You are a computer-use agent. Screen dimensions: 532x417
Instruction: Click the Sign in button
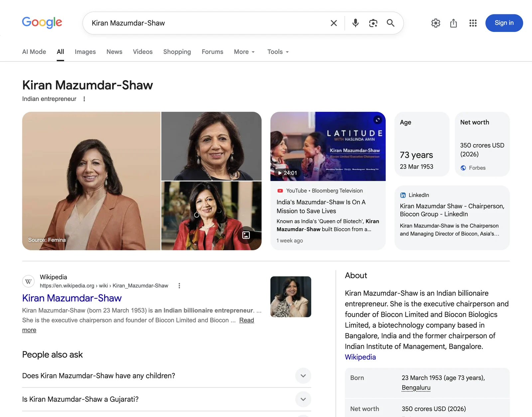(504, 23)
